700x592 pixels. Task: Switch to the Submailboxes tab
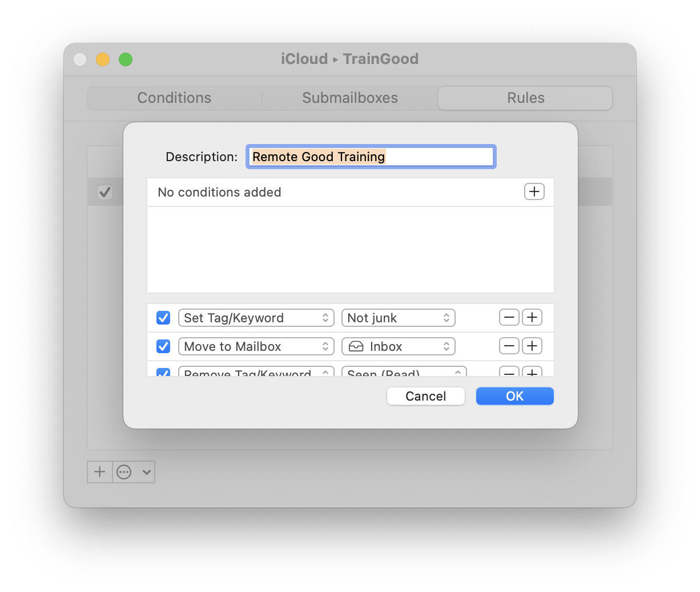pos(349,98)
